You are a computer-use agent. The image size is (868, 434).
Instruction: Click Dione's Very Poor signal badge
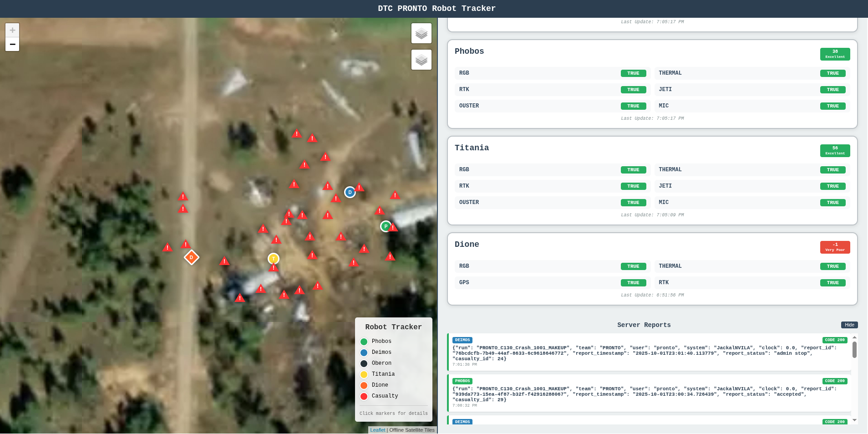[835, 247]
